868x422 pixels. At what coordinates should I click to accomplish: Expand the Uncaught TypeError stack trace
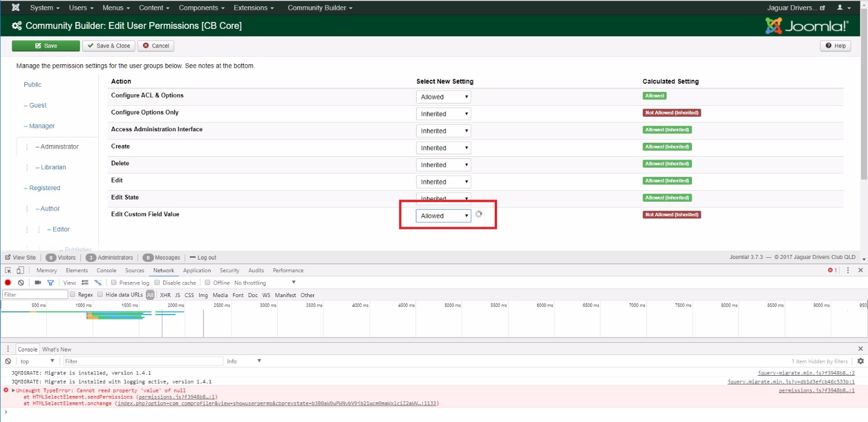tap(13, 391)
